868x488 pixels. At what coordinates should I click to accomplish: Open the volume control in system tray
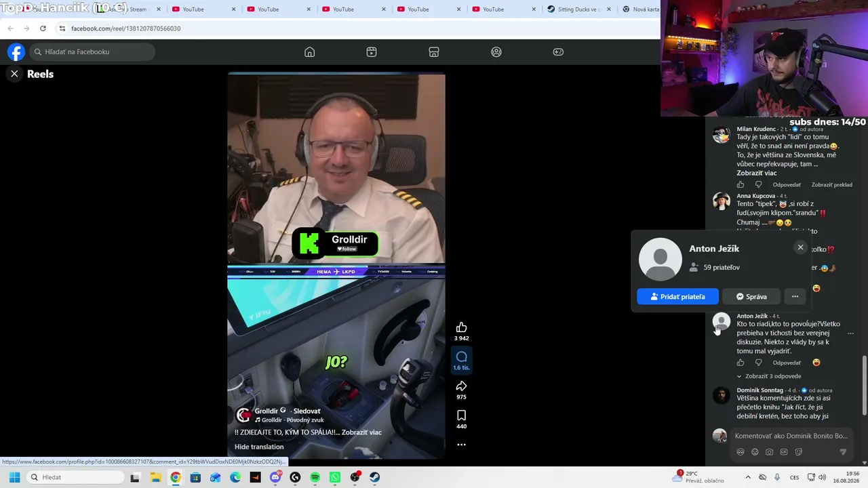(x=823, y=477)
